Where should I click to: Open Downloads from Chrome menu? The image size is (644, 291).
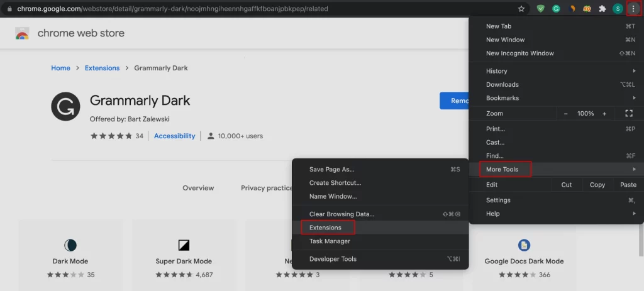pos(556,85)
